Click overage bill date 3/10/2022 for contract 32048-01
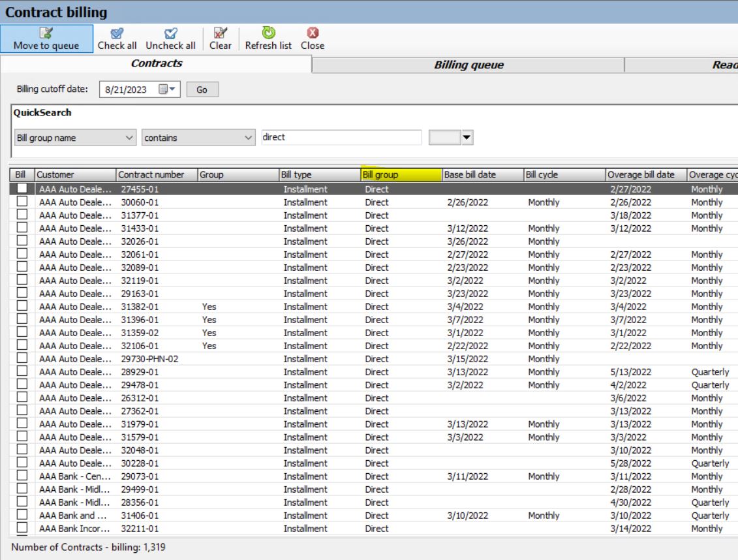 631,450
